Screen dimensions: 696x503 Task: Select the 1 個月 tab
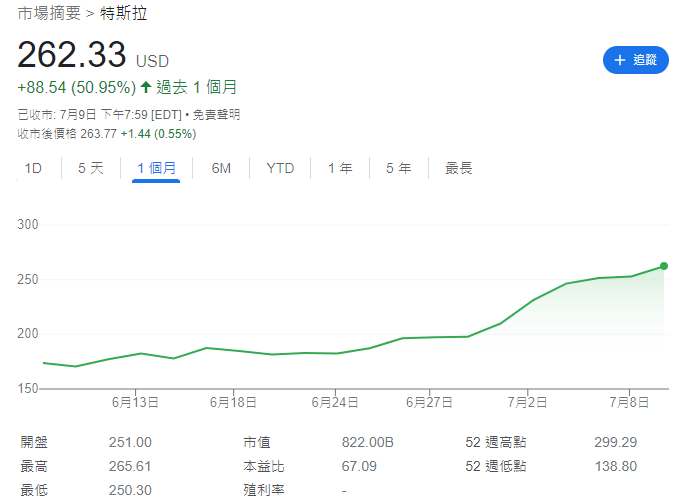coord(156,168)
